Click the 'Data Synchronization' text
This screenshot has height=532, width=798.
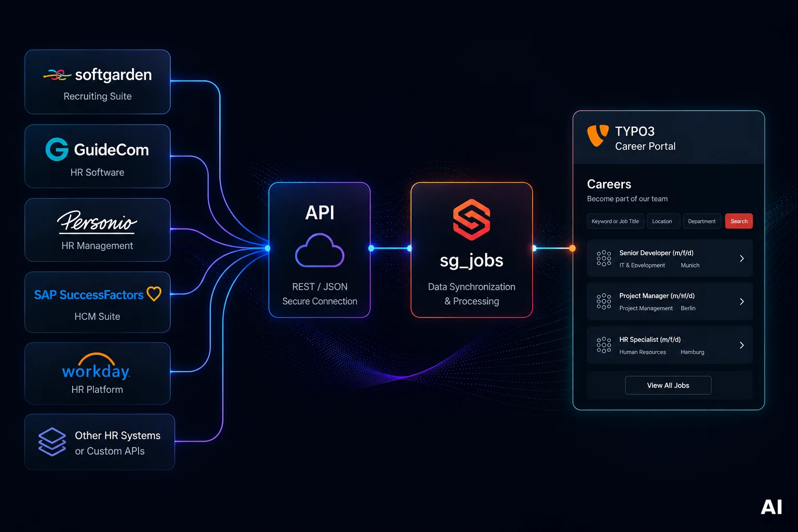click(472, 287)
